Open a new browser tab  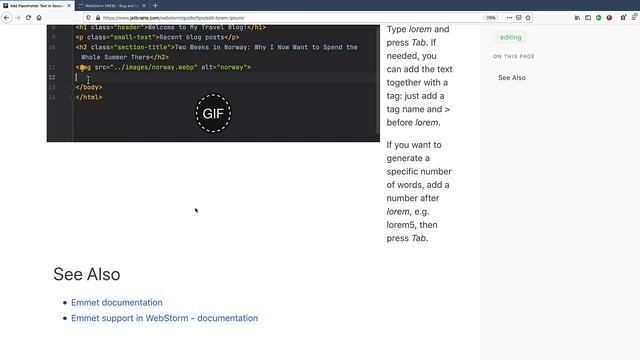tap(156, 6)
